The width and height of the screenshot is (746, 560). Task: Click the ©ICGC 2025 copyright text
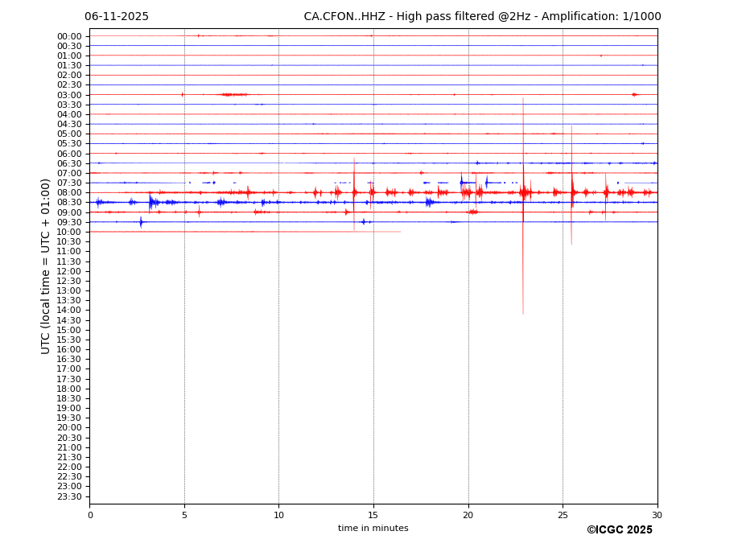pyautogui.click(x=619, y=530)
